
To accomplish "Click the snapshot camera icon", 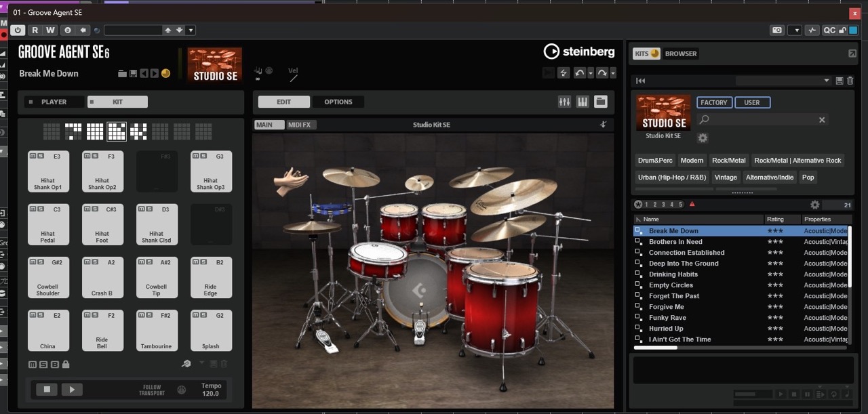I will coord(777,30).
